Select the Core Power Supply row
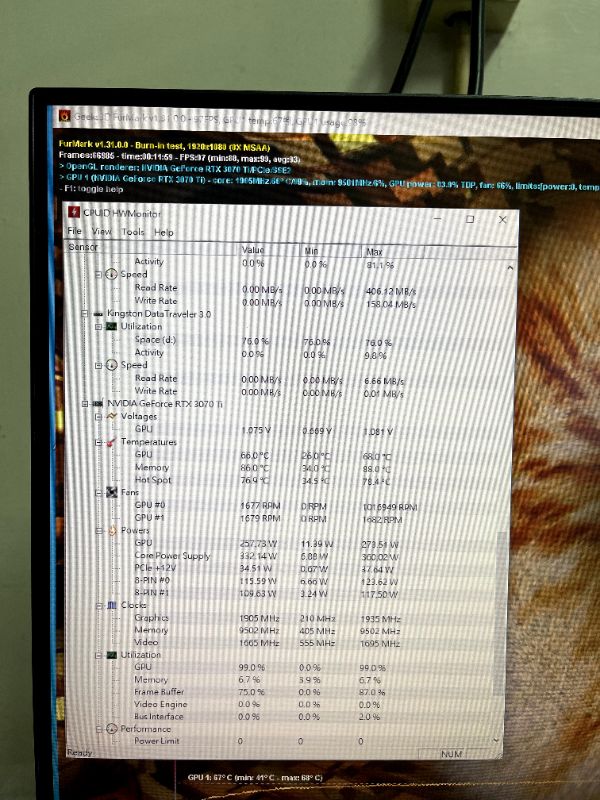 click(x=281, y=556)
